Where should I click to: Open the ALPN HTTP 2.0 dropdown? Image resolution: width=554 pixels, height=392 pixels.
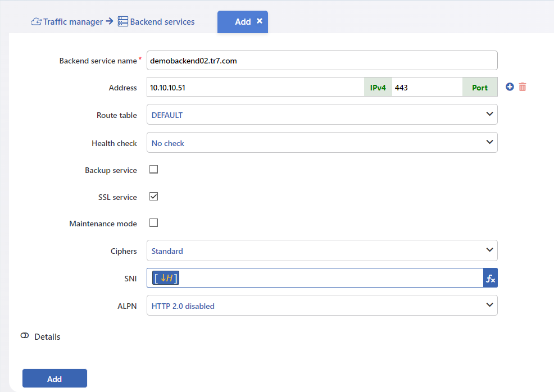(322, 306)
